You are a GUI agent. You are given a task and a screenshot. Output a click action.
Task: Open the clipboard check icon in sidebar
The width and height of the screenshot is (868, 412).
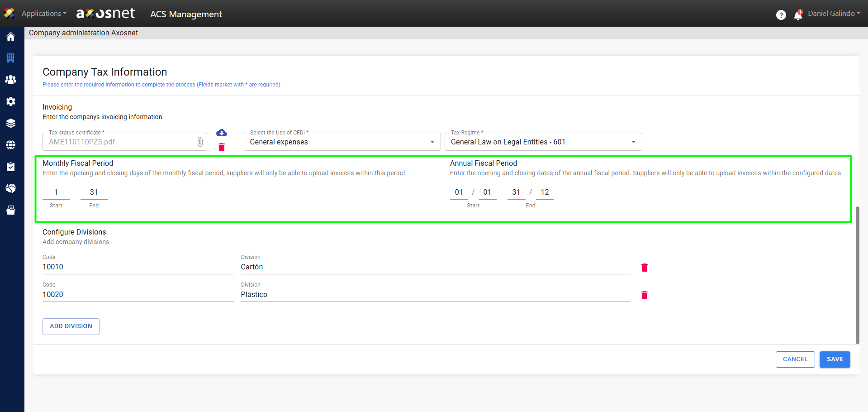[x=11, y=167]
